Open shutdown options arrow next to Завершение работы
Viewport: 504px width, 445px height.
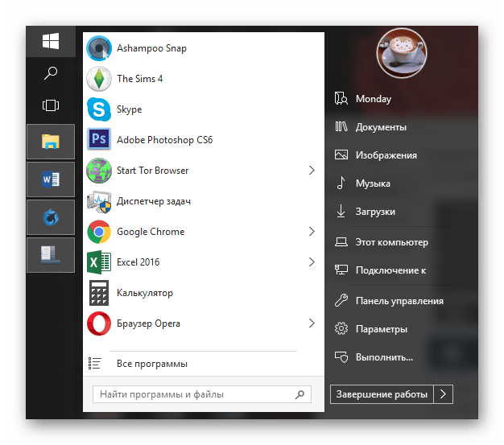(444, 394)
